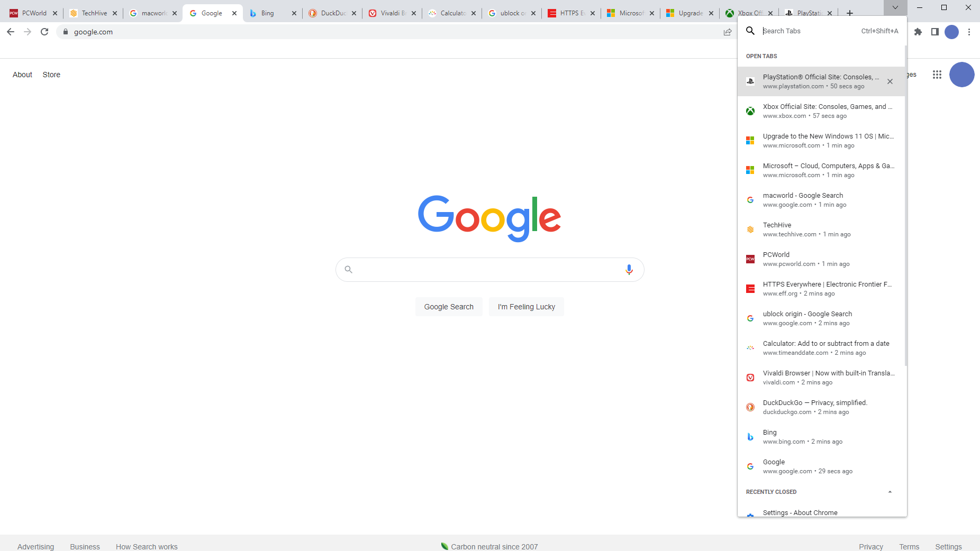The image size is (980, 551).
Task: Switch to the DuckDuckGo tab
Action: point(332,13)
